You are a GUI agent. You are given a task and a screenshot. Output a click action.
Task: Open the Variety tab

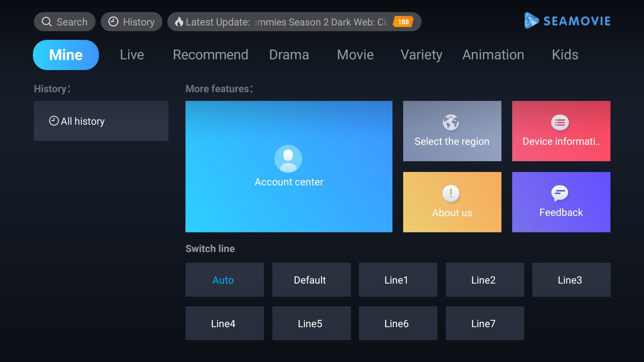point(421,55)
